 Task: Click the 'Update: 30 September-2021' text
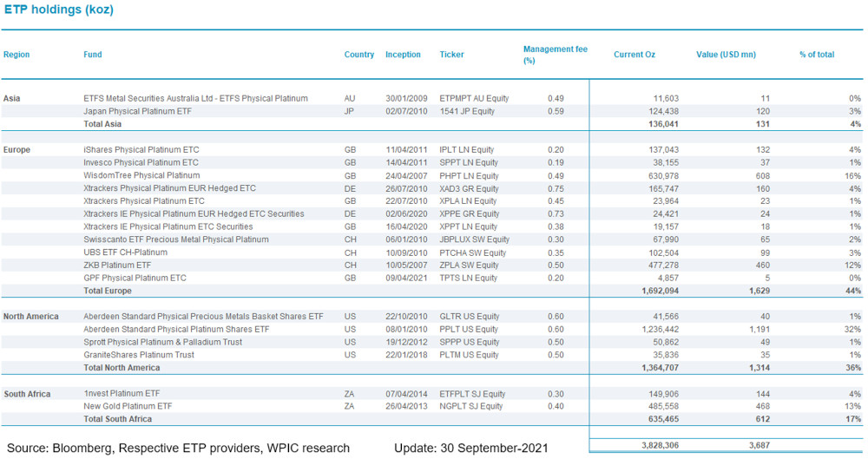471,448
